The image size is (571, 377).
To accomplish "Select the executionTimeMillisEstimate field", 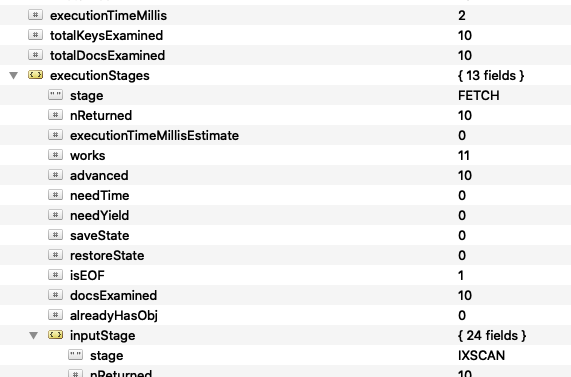I will (x=286, y=136).
